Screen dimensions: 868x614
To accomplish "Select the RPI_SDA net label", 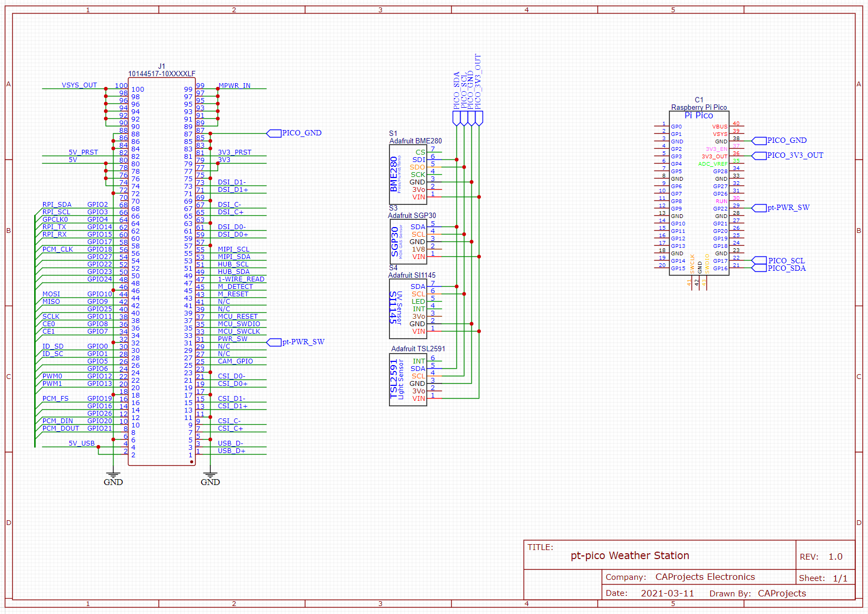I will (57, 205).
